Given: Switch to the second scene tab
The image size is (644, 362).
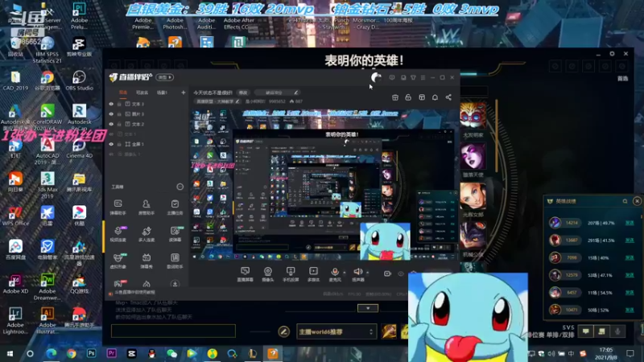Looking at the screenshot, I should pos(142,93).
